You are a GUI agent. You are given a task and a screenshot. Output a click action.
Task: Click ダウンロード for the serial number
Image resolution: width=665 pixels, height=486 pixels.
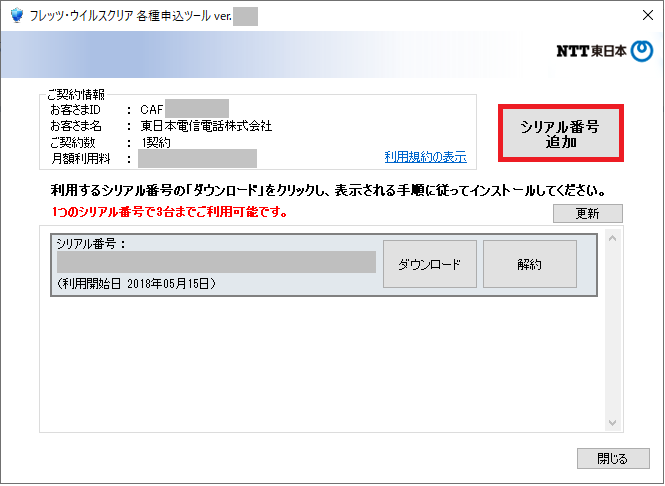[429, 265]
